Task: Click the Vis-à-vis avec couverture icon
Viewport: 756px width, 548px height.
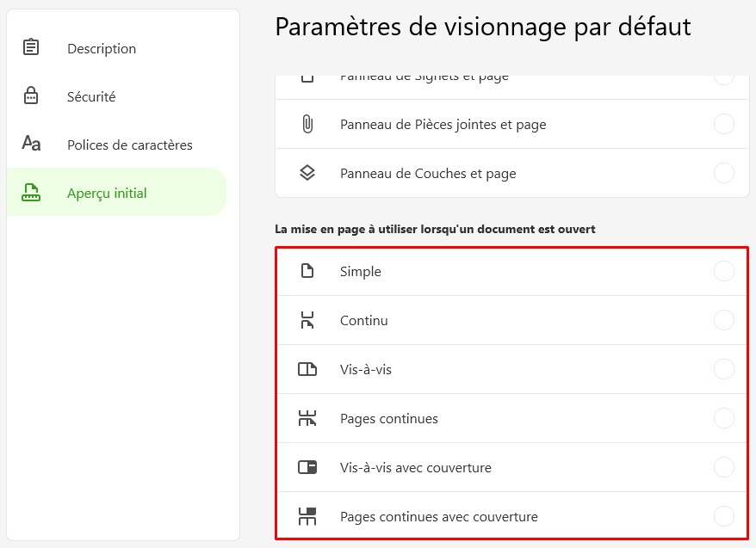Action: point(307,467)
